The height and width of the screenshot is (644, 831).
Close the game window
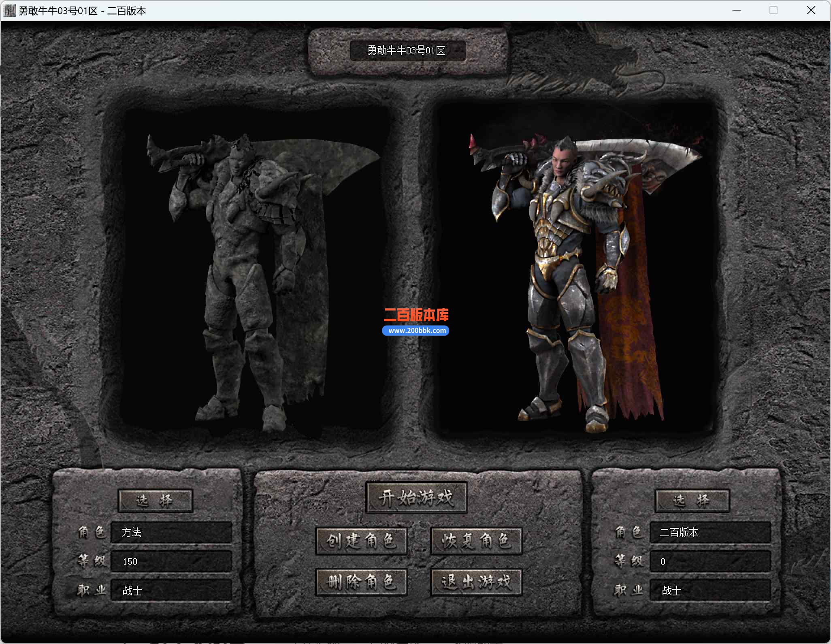click(x=811, y=11)
